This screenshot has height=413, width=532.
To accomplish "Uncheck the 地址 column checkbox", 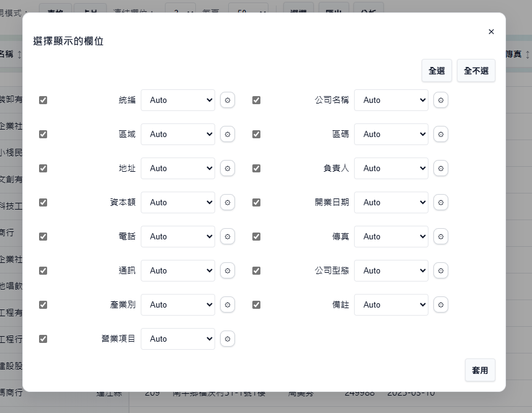I will [43, 168].
